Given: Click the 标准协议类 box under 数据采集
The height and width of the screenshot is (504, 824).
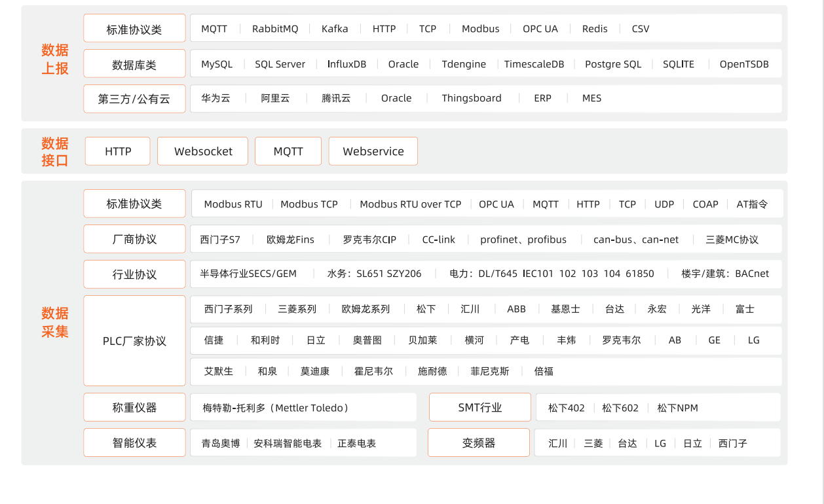Looking at the screenshot, I should tap(134, 204).
